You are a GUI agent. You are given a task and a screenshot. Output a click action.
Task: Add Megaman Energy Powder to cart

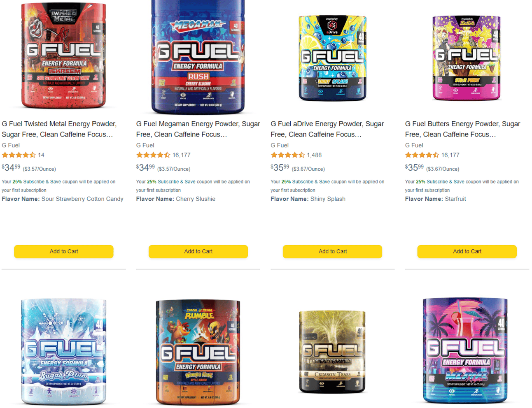198,252
